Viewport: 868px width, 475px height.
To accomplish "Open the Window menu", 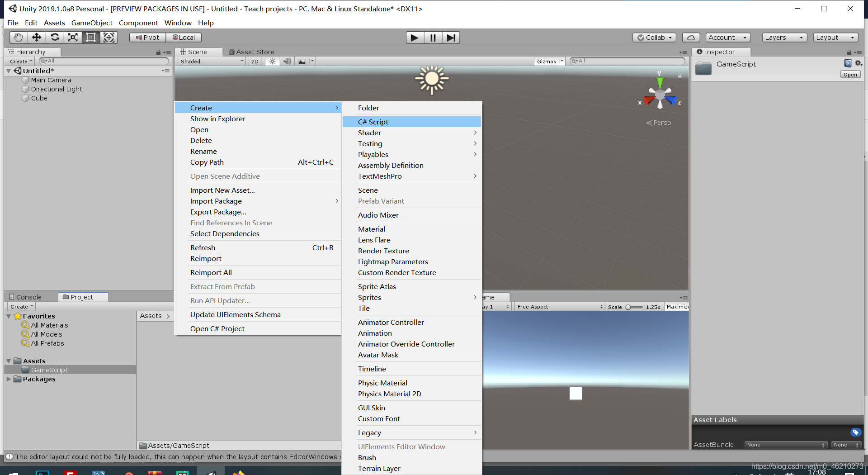I will pos(178,23).
